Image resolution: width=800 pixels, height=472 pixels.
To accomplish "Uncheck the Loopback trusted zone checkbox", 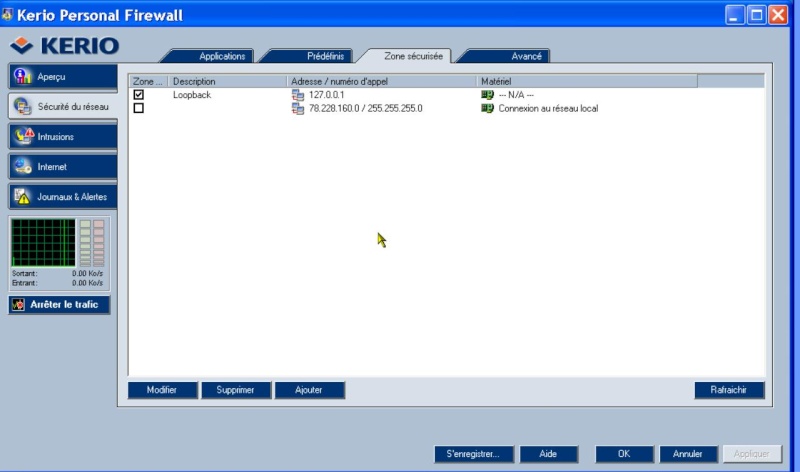I will 138,94.
